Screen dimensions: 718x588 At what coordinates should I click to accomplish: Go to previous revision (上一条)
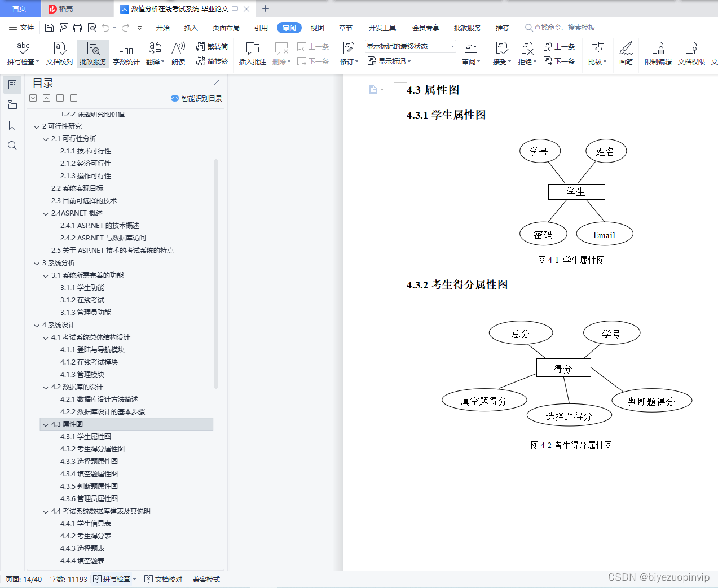559,46
